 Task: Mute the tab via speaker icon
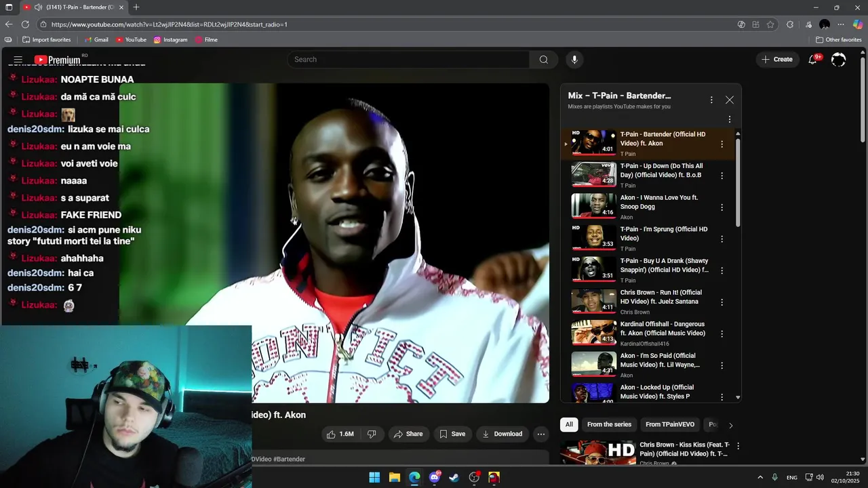(38, 7)
